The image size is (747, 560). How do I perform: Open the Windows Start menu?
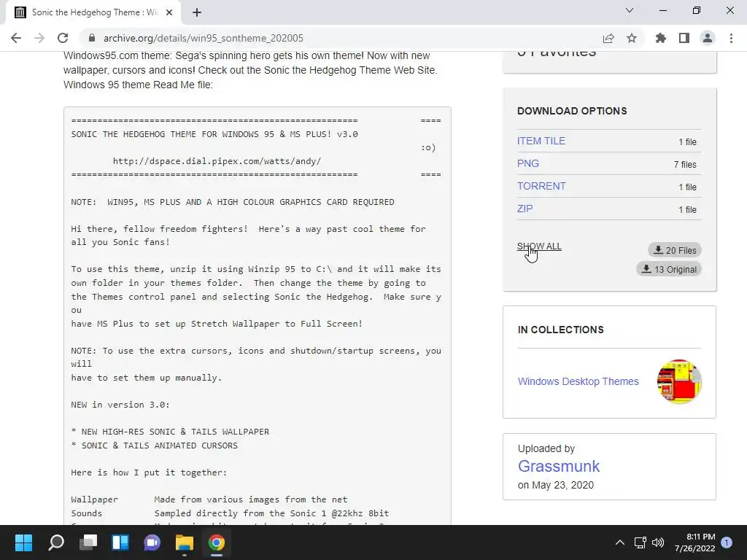[23, 542]
